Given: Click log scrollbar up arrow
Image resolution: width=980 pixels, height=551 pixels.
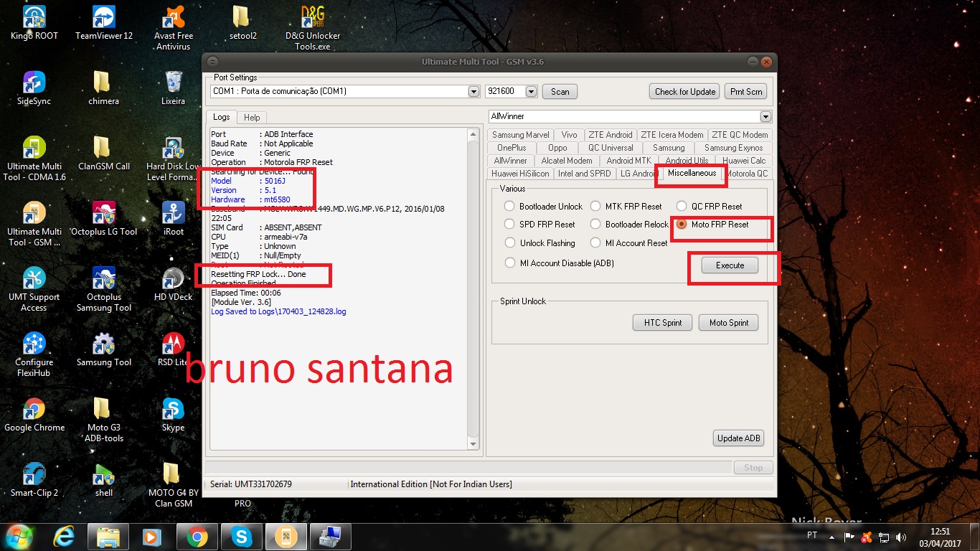Looking at the screenshot, I should (x=473, y=134).
